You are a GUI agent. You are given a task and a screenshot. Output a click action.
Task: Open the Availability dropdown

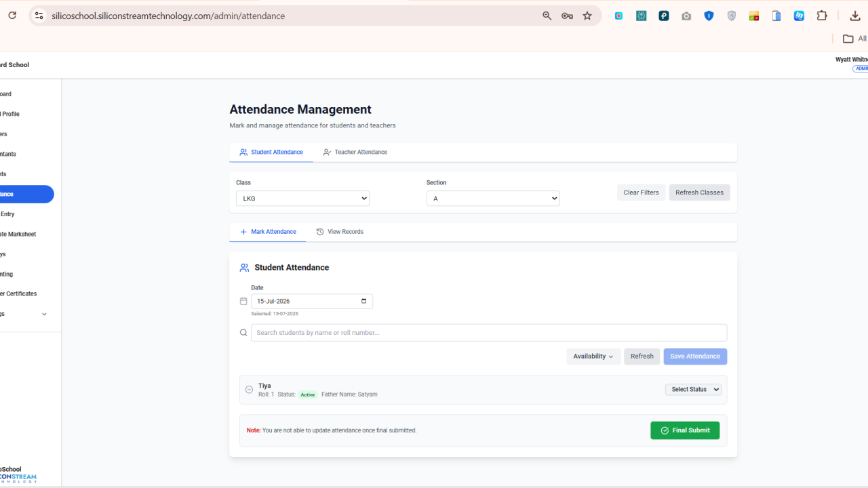(593, 357)
